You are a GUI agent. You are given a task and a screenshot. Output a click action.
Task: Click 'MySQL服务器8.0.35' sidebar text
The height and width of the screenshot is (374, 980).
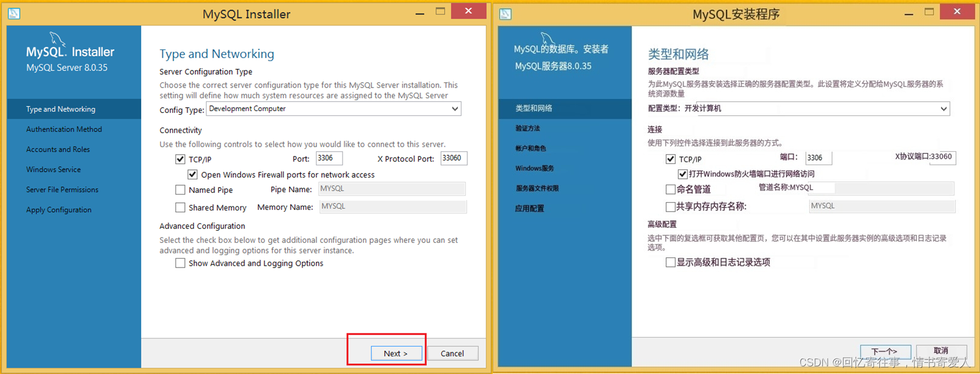point(553,66)
